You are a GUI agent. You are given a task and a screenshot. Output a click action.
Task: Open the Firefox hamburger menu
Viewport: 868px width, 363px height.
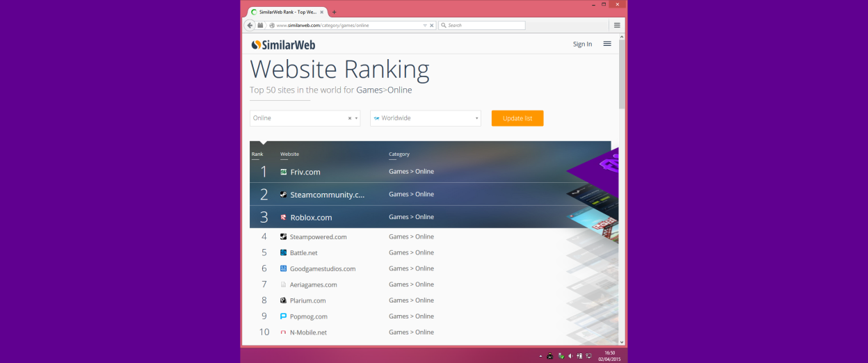tap(617, 25)
